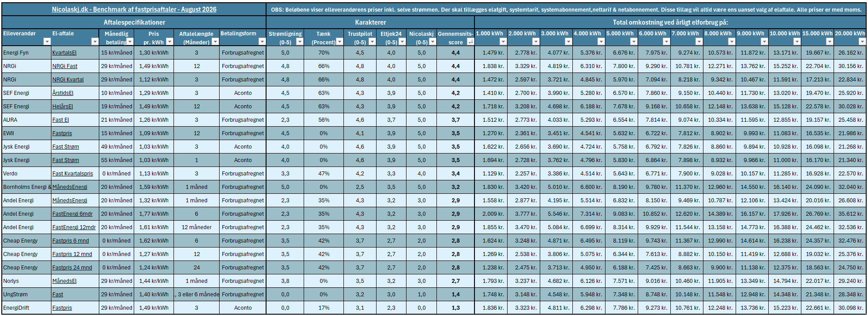Screen dimensions: 868x316
Task: Select the Verdo supplier cell
Action: point(26,174)
